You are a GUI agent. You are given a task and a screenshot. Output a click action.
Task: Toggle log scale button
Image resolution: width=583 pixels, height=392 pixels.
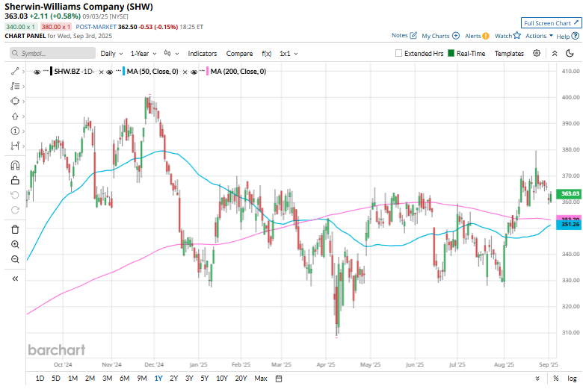[572, 379]
